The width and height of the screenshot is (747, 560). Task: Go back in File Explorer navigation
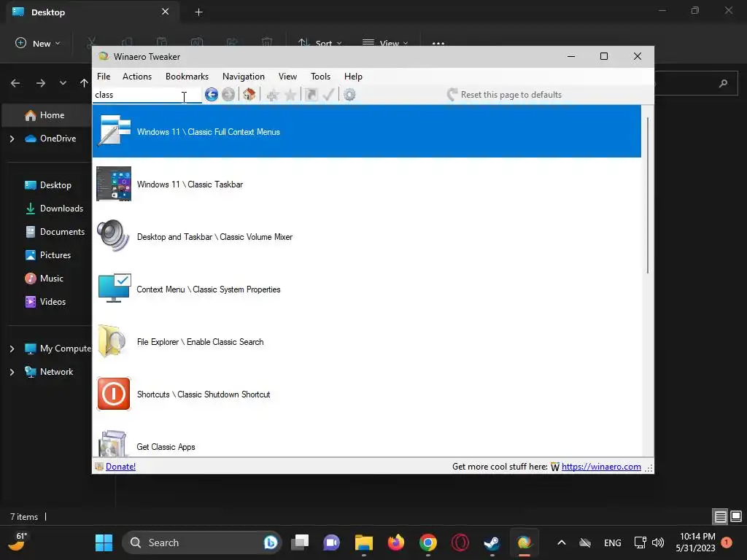[15, 83]
